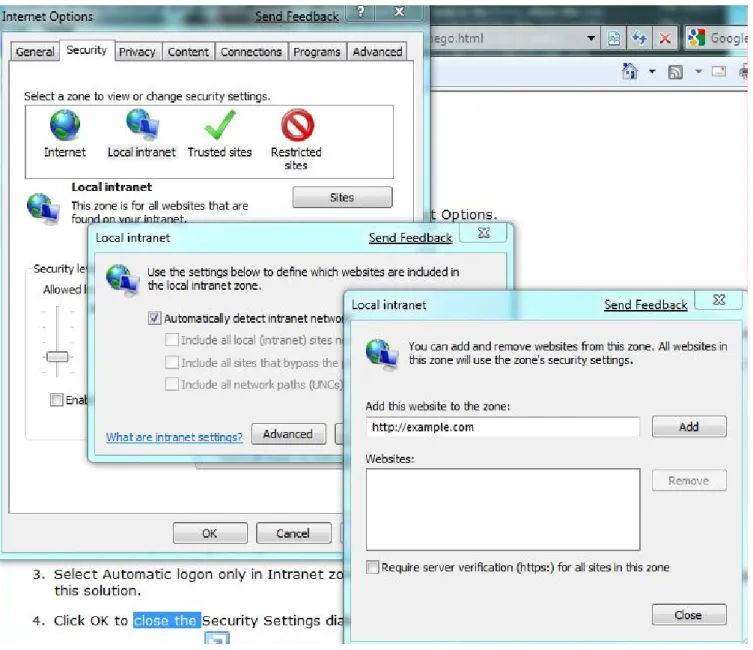
Task: Click the Google search provider icon
Action: [696, 38]
